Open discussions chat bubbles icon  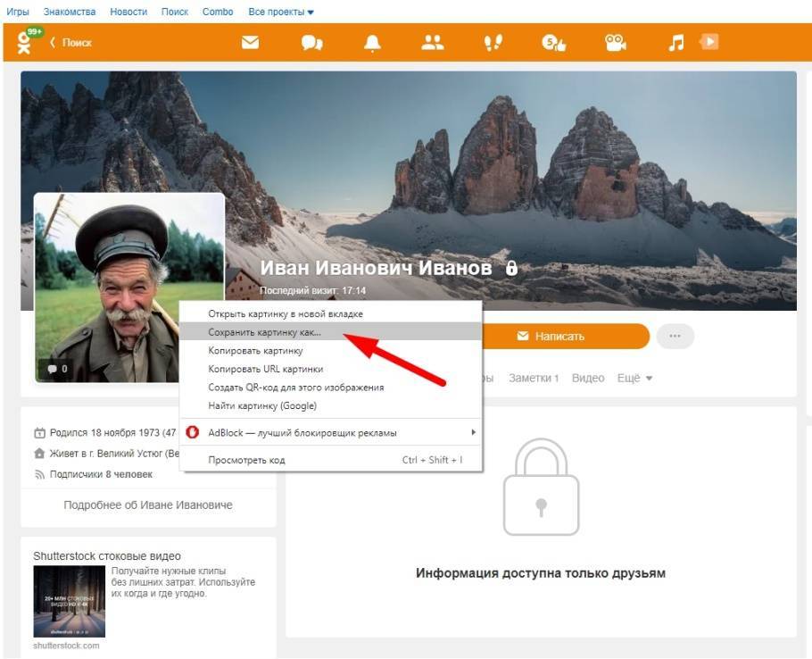click(311, 42)
